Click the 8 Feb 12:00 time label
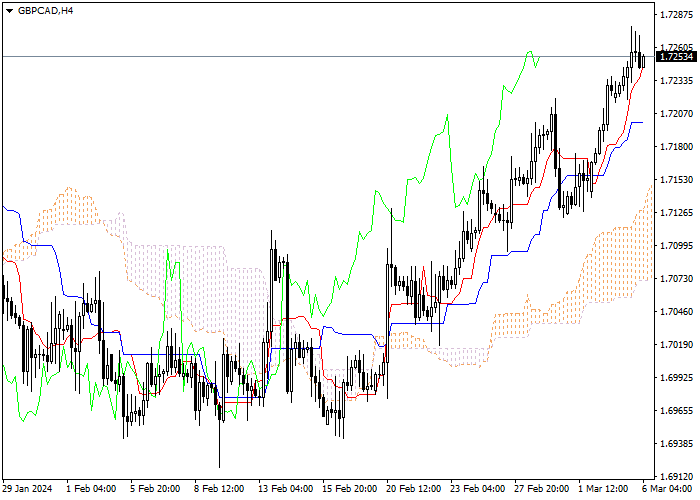The width and height of the screenshot is (700, 500). pos(219,489)
